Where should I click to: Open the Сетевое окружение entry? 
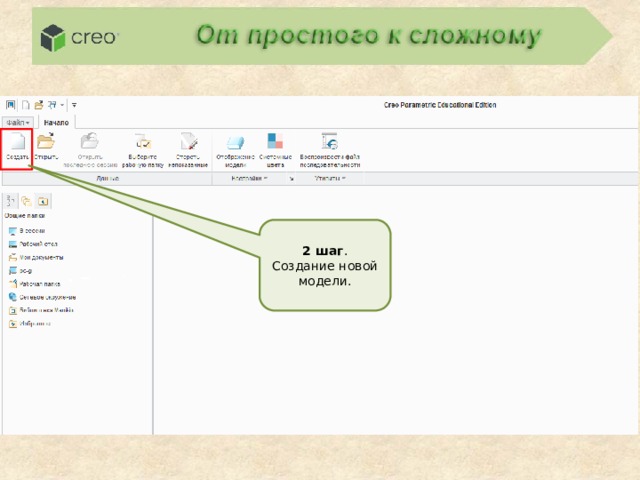click(42, 297)
